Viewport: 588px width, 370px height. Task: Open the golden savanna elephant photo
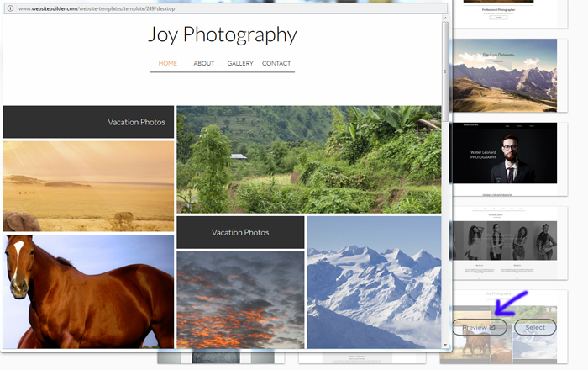[88, 186]
